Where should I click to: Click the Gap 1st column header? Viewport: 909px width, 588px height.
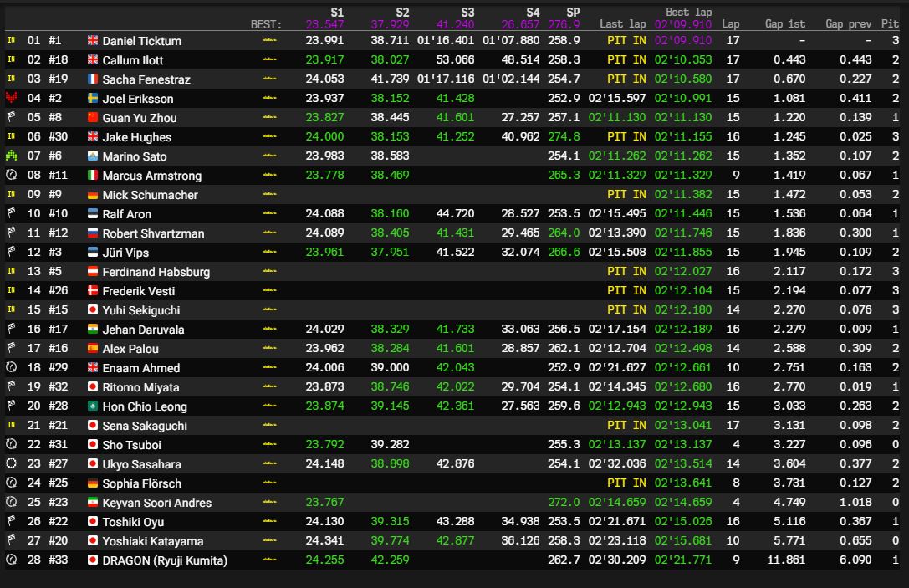tap(785, 23)
